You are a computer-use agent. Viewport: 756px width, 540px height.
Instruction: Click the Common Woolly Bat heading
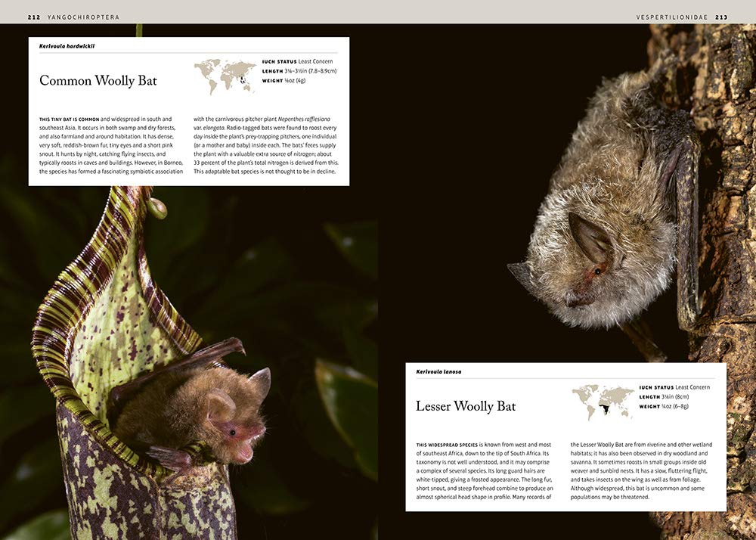(x=98, y=81)
